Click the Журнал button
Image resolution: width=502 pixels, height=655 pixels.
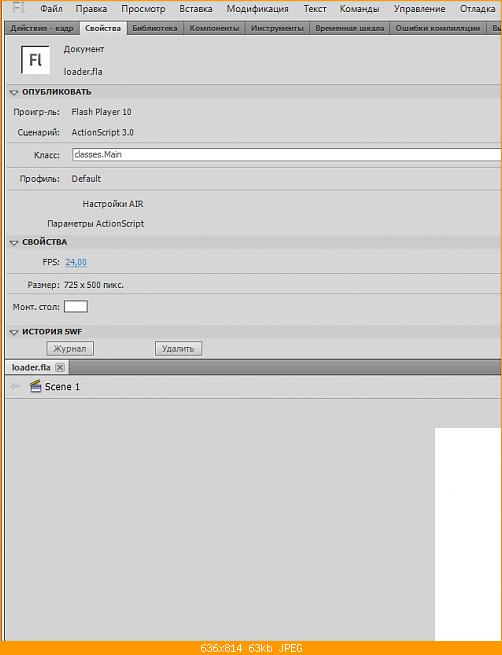[x=70, y=348]
